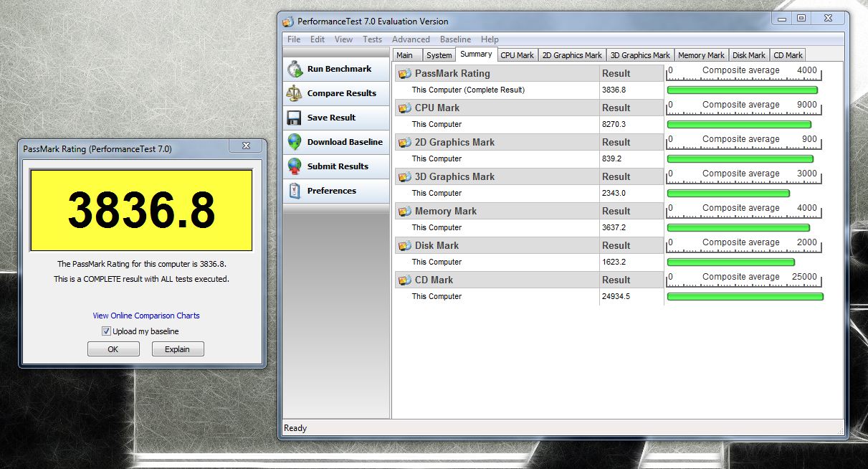Go to the CD Mark tab
Screen dimensions: 868x469
click(788, 55)
